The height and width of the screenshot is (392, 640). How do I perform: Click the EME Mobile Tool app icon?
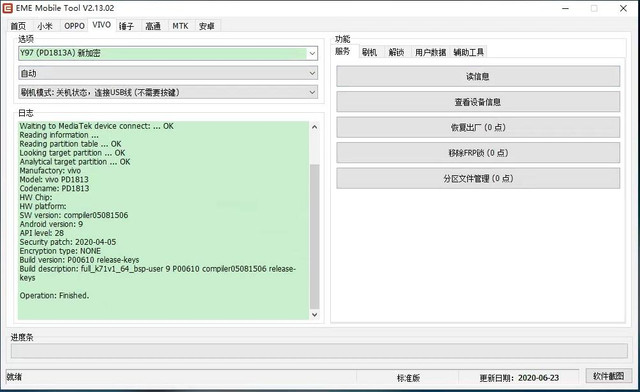coord(8,8)
